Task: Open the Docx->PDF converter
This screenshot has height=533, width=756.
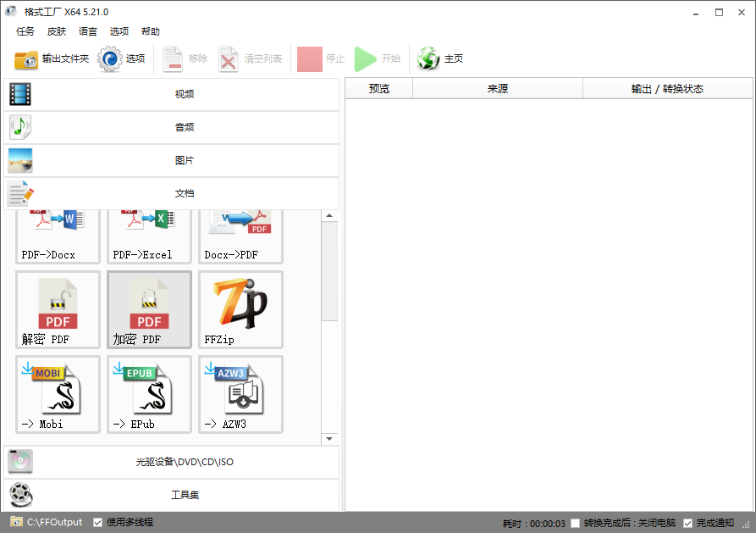Action: (x=240, y=236)
